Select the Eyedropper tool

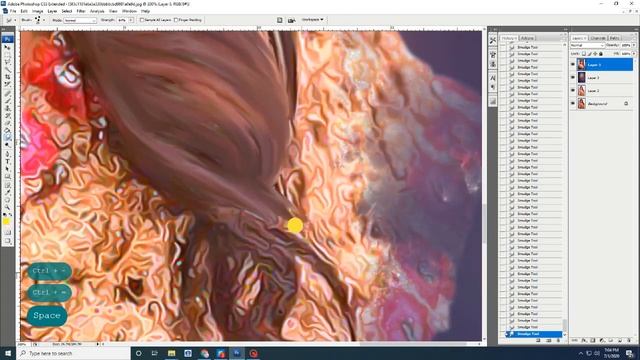(8, 192)
